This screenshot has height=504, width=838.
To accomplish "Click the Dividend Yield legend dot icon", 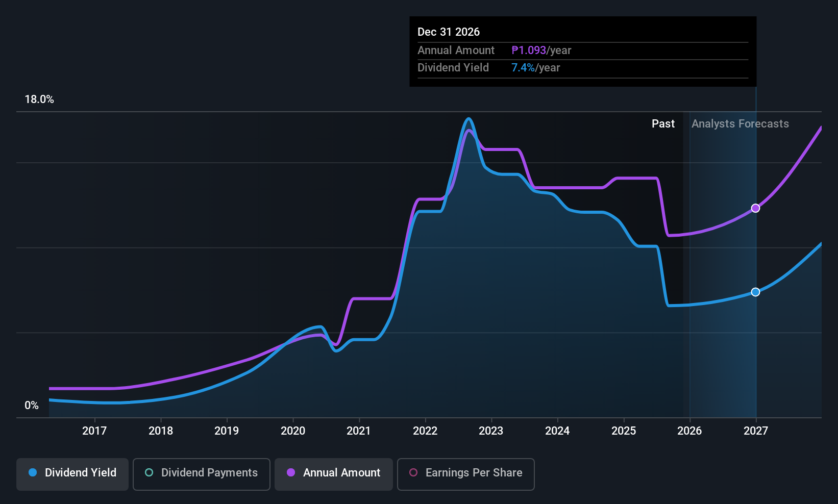I will [32, 473].
